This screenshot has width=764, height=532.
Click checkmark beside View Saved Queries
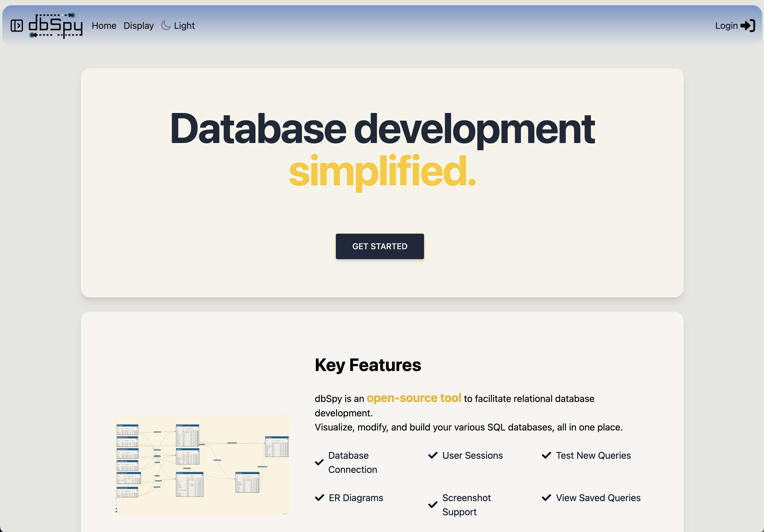tap(547, 497)
